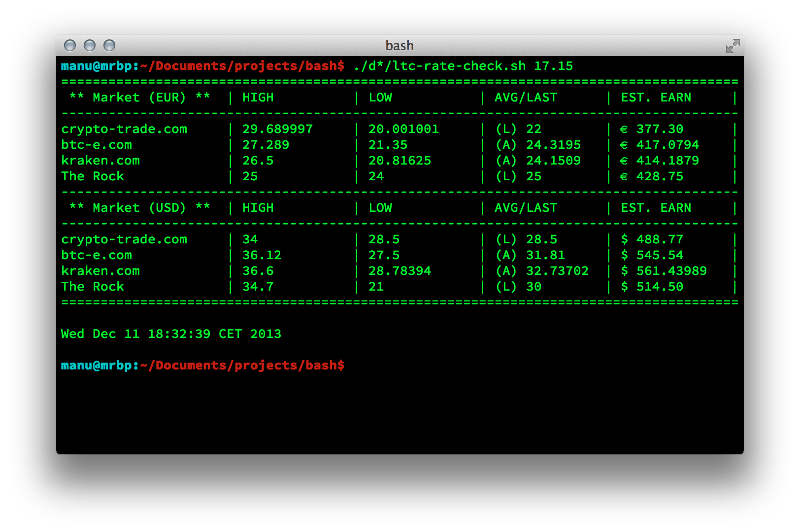Click the kraken.com EUR HIGH value 26.5
The height and width of the screenshot is (532, 800).
point(258,161)
